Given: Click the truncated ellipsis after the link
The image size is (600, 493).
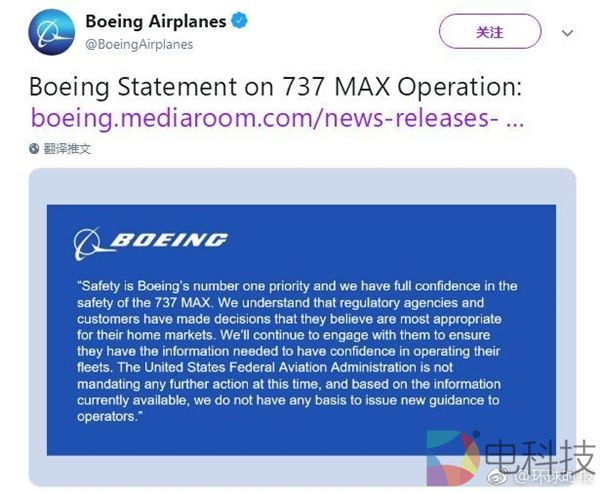Looking at the screenshot, I should pyautogui.click(x=514, y=118).
